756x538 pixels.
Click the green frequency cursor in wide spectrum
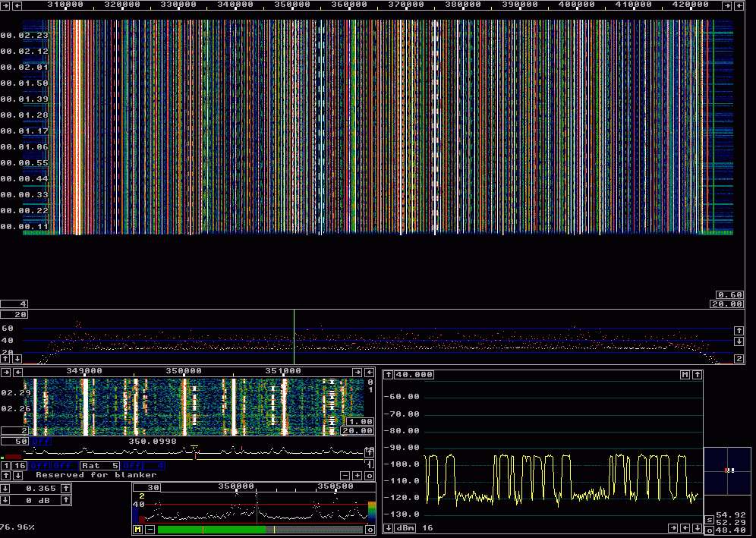click(294, 337)
